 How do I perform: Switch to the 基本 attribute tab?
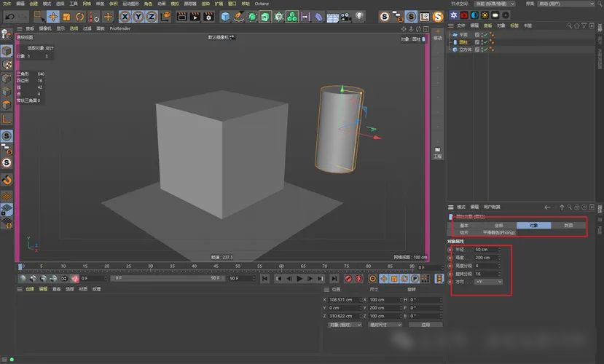pos(465,226)
